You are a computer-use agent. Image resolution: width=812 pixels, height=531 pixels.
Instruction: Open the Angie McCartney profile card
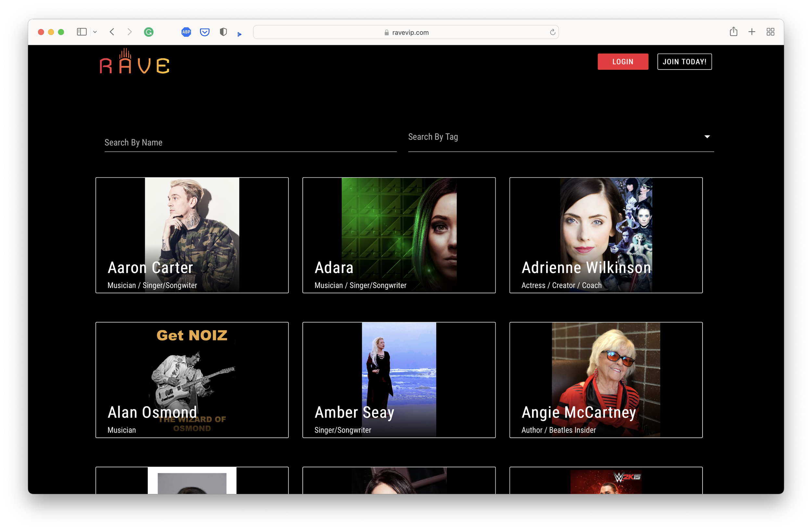click(x=605, y=380)
